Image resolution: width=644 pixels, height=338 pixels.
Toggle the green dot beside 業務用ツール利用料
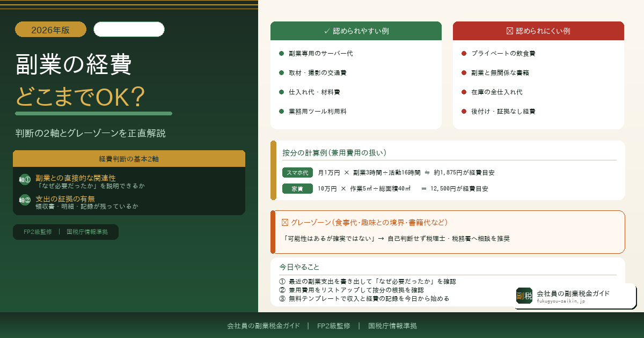(280, 112)
